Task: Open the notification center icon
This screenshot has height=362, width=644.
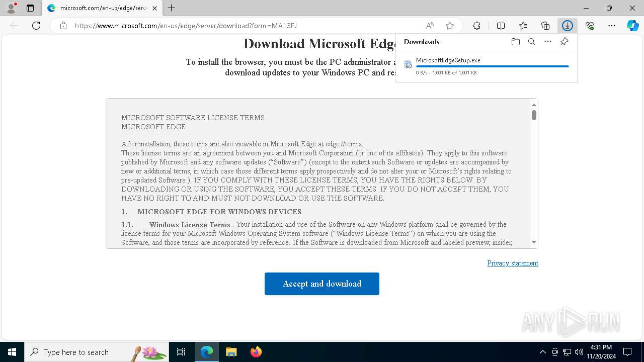Action: pos(627,352)
